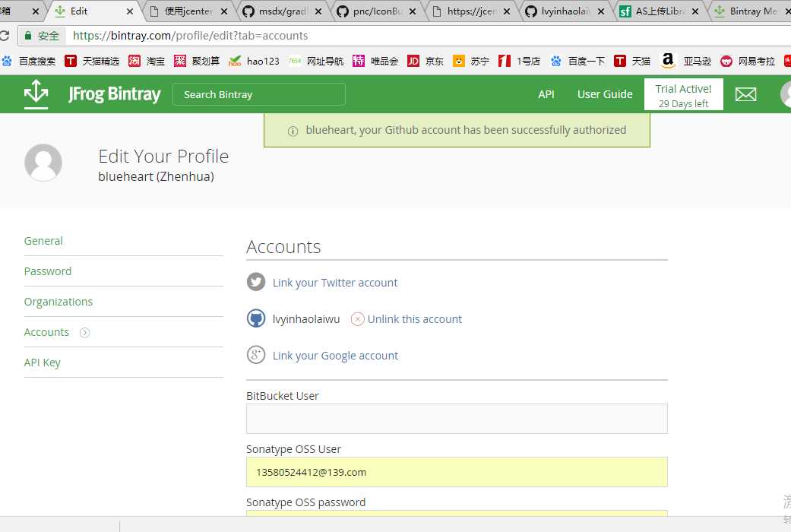Click the Trial Active 29 Days left button
Screen dimensions: 791x532
pyautogui.click(x=684, y=94)
